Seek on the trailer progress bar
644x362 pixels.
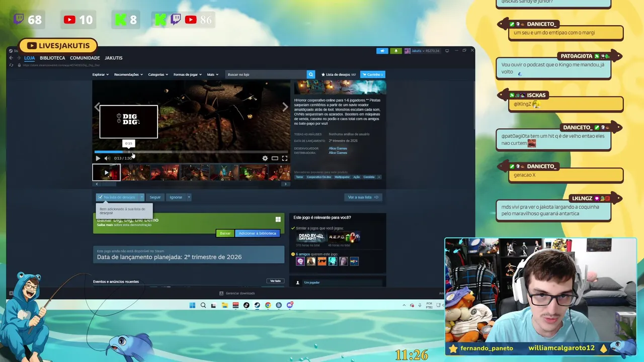pos(191,151)
